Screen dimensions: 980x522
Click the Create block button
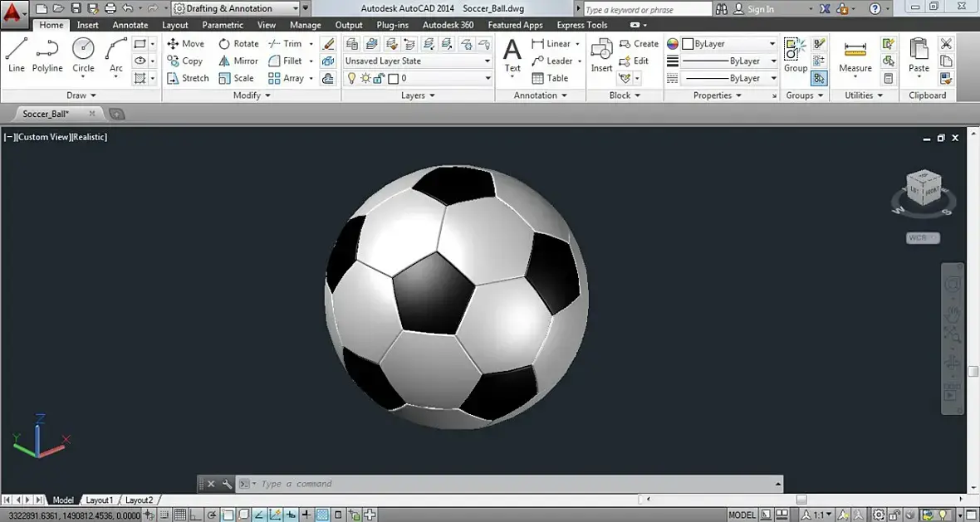[639, 44]
